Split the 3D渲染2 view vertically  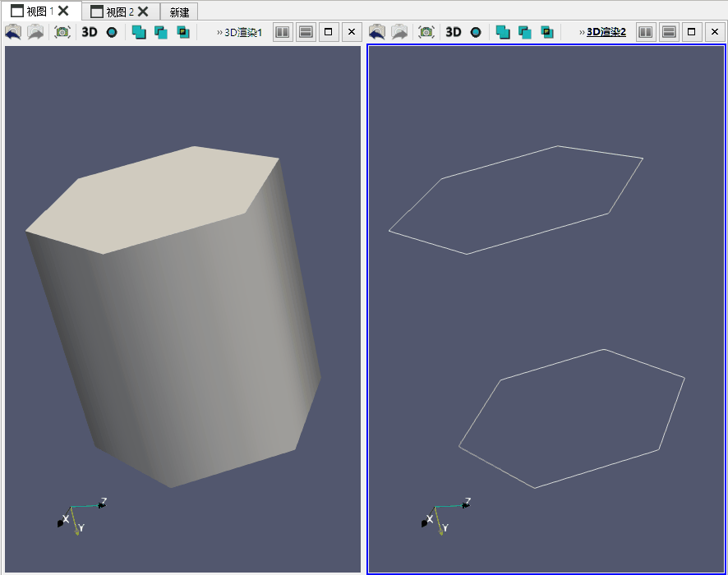click(x=669, y=32)
